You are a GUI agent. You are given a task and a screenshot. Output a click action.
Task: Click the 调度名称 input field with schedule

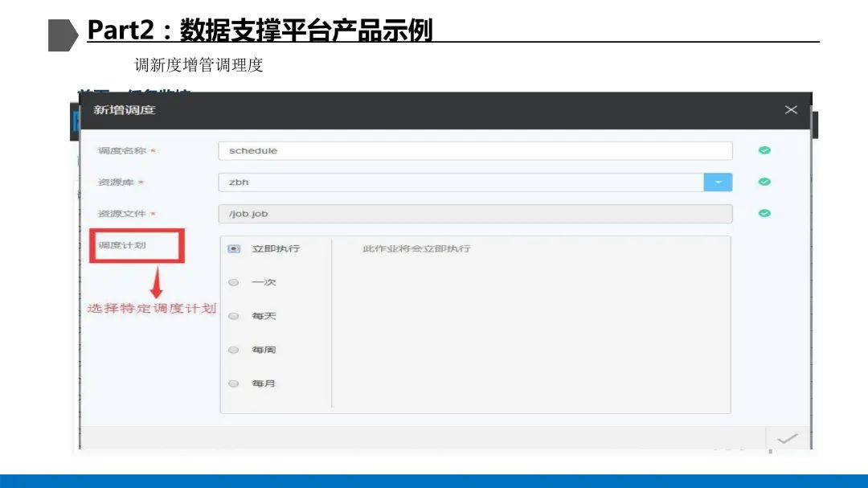point(475,150)
